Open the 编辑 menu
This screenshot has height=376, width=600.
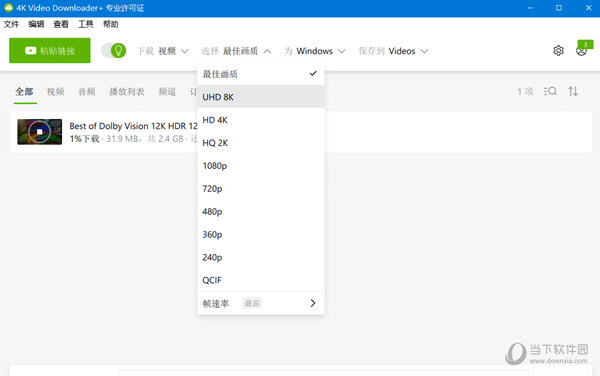[36, 24]
